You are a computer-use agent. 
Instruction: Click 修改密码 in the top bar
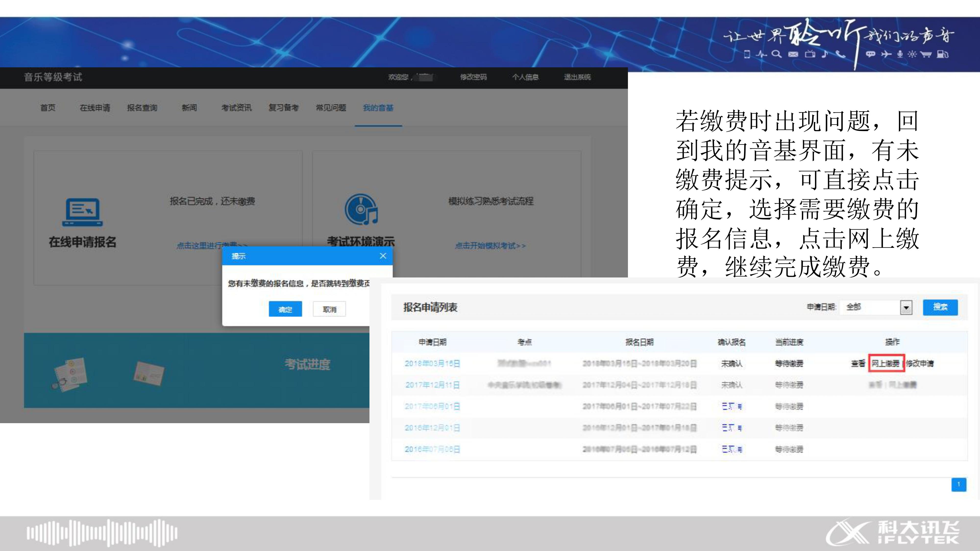point(473,77)
